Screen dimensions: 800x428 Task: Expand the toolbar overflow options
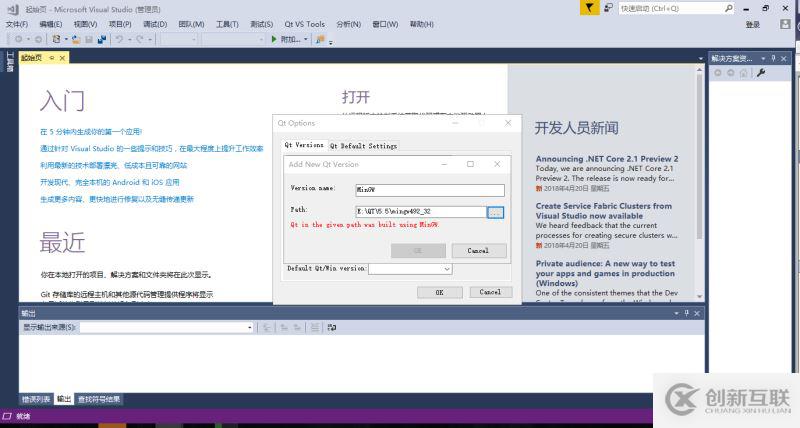click(x=331, y=42)
